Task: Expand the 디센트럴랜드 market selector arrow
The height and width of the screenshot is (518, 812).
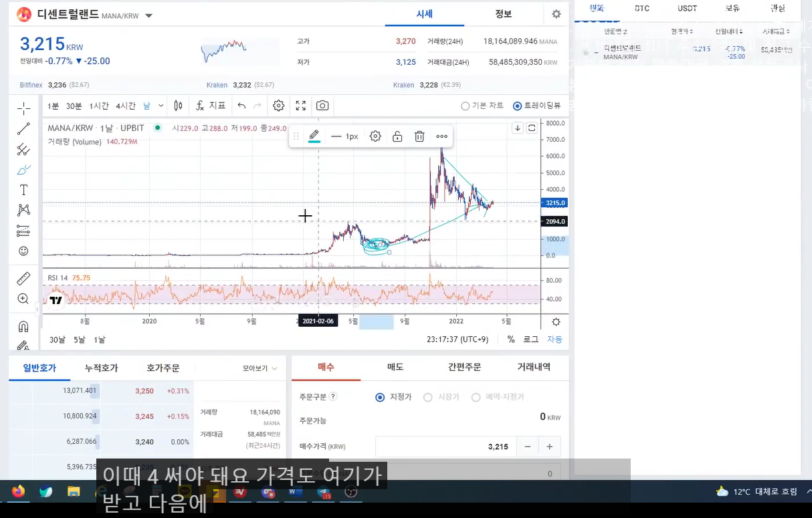Action: pyautogui.click(x=148, y=15)
